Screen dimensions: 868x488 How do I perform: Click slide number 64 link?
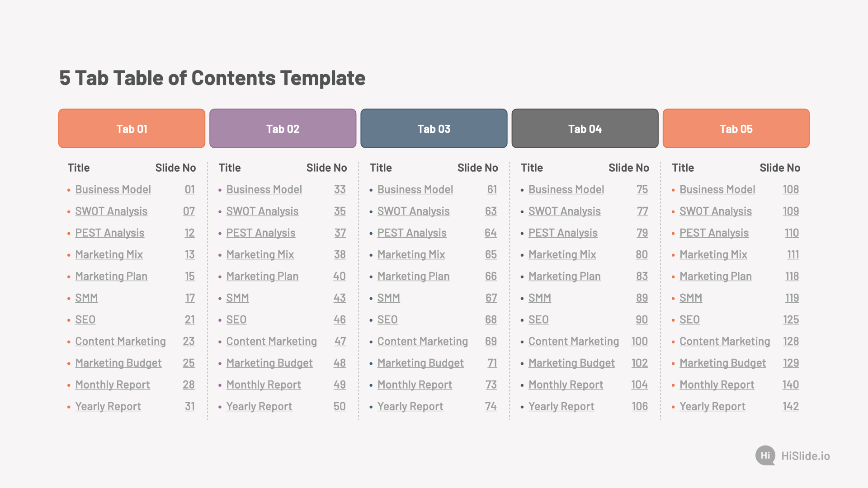(491, 233)
